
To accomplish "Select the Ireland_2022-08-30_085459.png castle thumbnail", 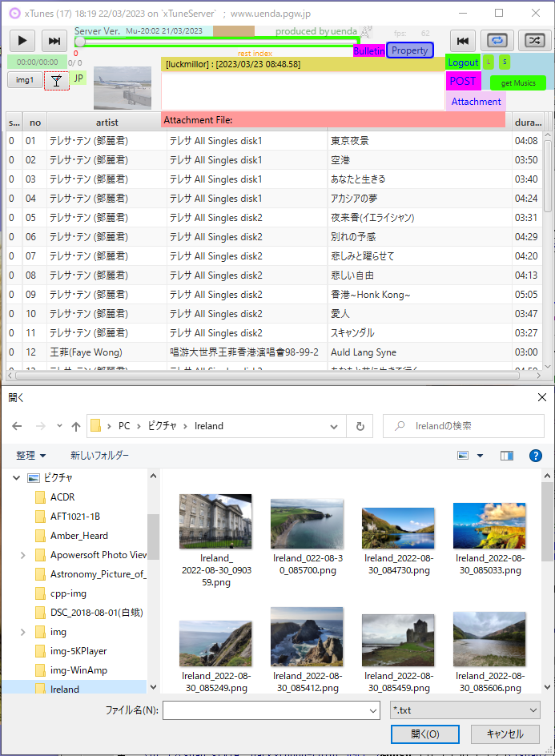I will 398,641.
